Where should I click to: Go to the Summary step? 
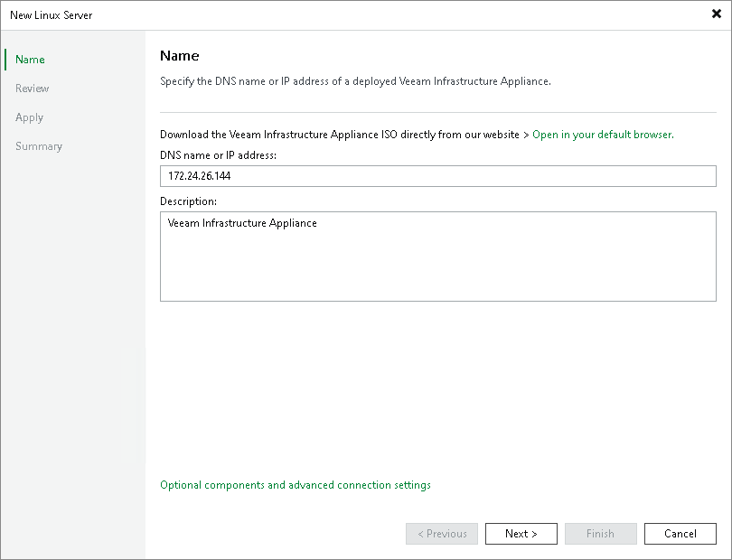click(x=39, y=145)
